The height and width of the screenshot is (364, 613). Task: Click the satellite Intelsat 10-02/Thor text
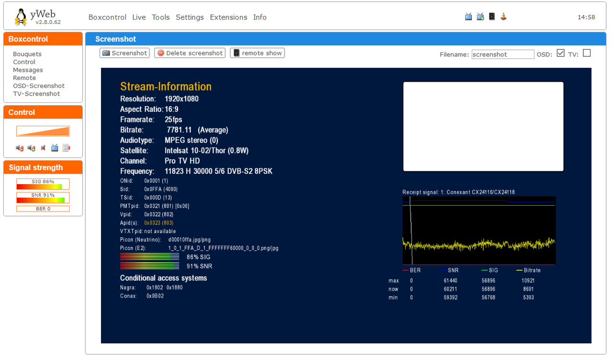click(206, 151)
